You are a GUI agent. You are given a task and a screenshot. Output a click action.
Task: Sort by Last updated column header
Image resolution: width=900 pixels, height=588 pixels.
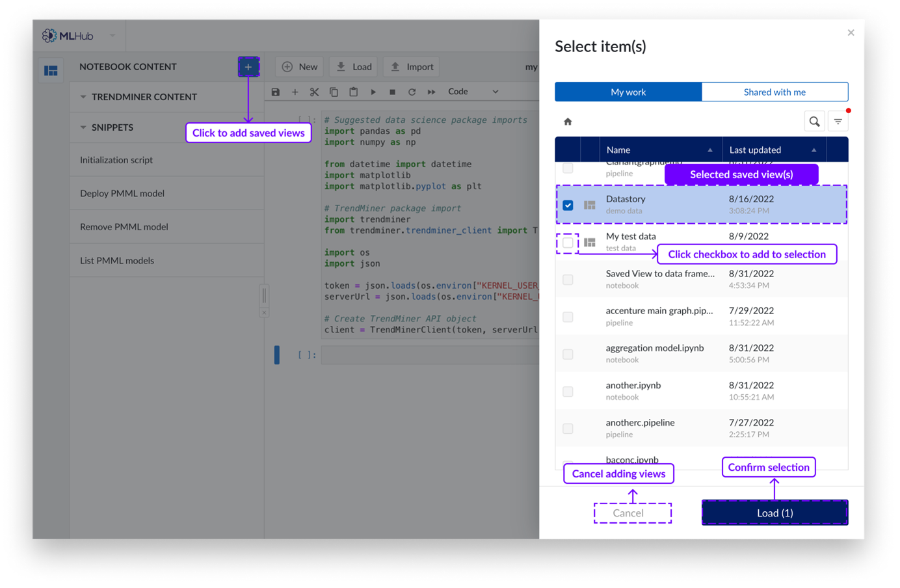755,150
